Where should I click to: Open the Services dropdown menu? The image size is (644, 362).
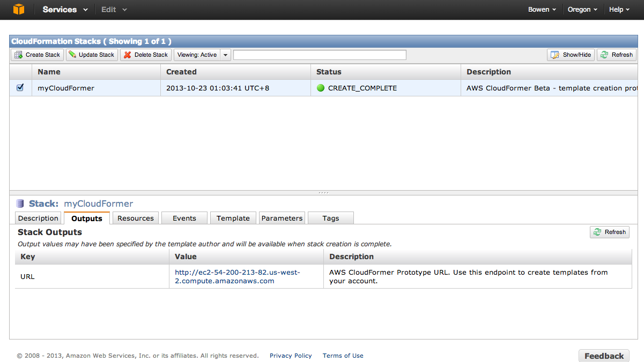tap(65, 10)
